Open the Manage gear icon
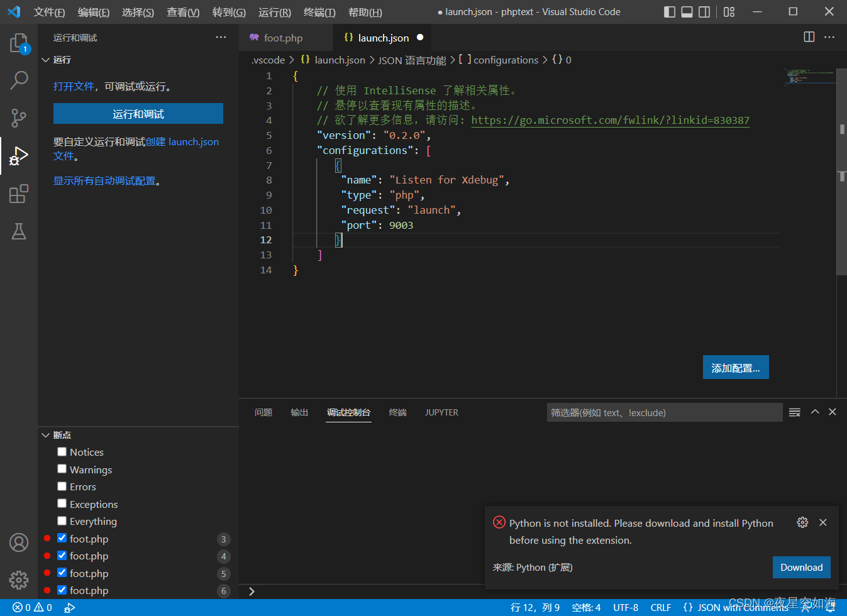The image size is (847, 616). 19,580
